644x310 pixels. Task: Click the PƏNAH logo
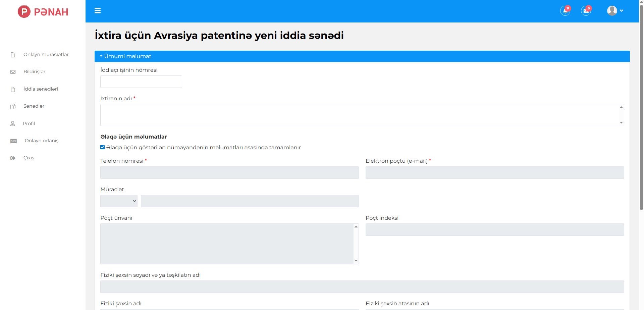(43, 12)
